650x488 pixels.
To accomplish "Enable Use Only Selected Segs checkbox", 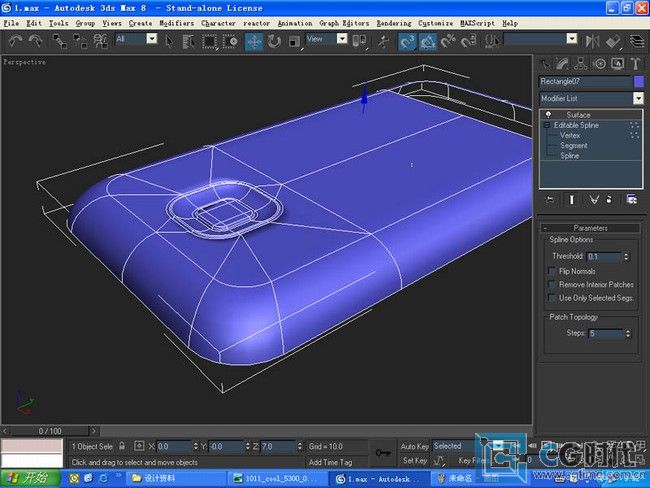I will pyautogui.click(x=552, y=298).
